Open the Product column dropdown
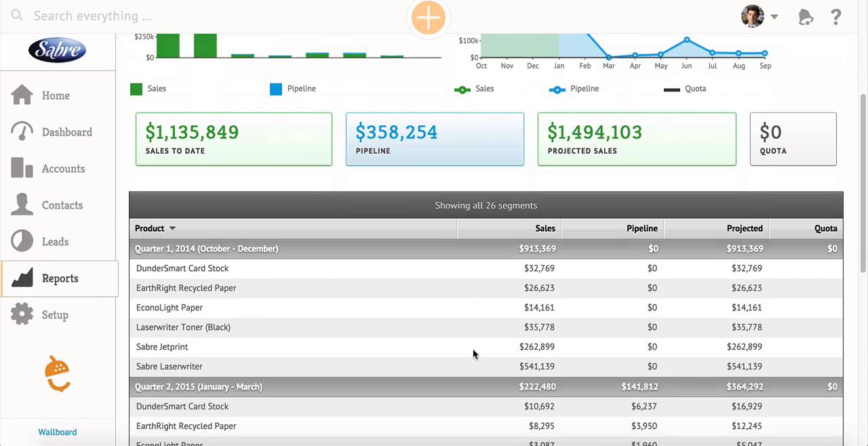 [x=172, y=228]
